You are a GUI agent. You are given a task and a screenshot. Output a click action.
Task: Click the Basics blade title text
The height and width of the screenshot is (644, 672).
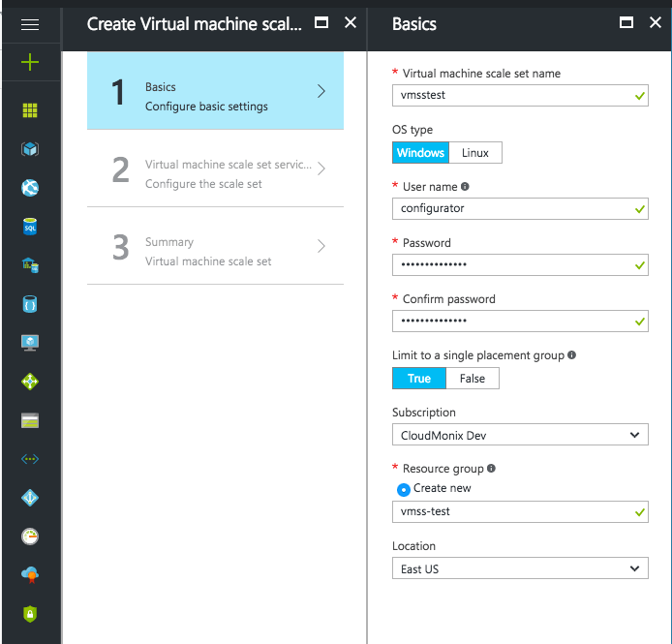pos(414,24)
